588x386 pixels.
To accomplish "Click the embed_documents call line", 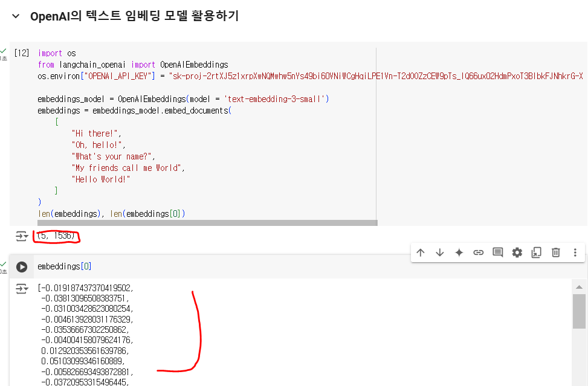I will tap(135, 111).
